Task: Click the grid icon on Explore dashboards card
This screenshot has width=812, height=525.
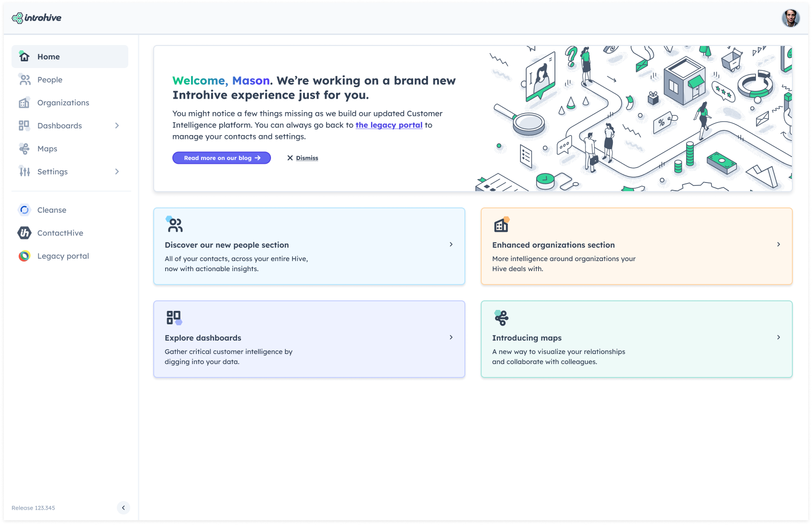Action: [x=174, y=317]
